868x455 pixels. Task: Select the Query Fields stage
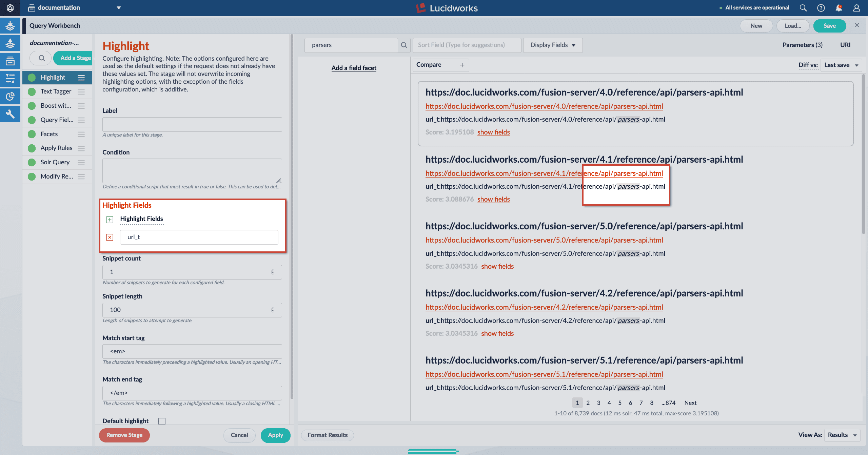click(x=57, y=120)
